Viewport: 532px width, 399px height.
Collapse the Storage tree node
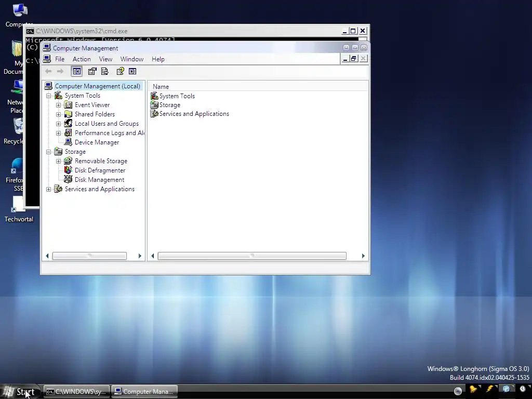pos(48,152)
